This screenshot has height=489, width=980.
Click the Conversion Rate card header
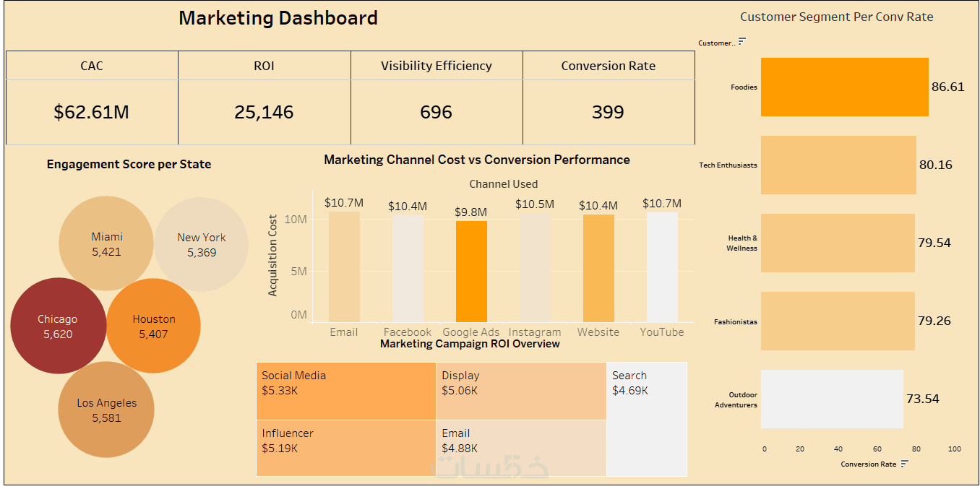point(608,66)
